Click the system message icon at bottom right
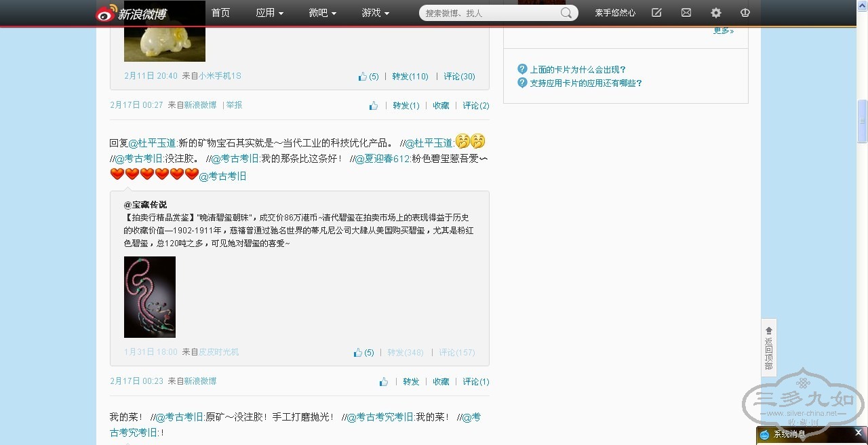The height and width of the screenshot is (445, 868). [x=765, y=435]
